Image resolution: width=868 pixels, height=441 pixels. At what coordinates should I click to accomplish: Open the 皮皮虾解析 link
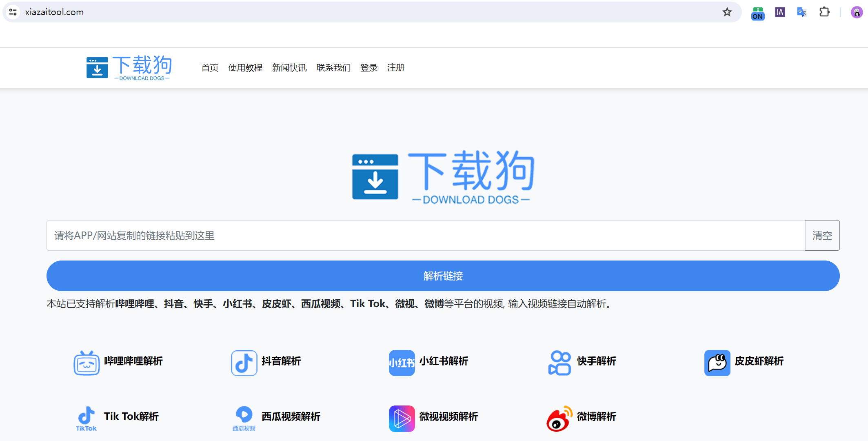pyautogui.click(x=759, y=361)
